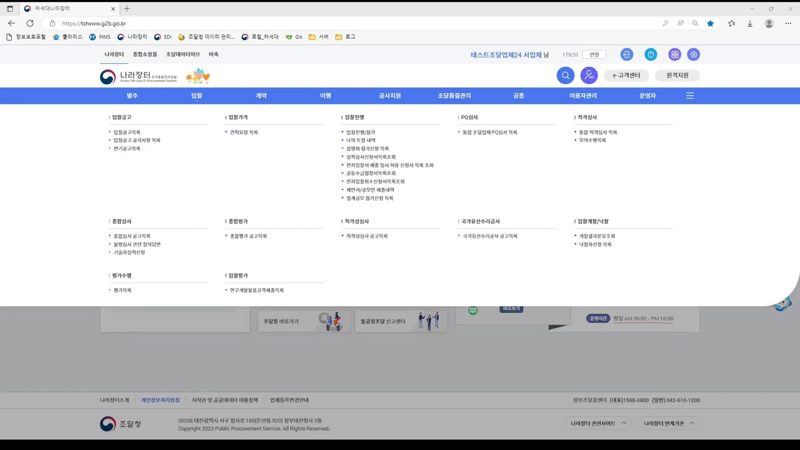Open the e-고객센터 button
This screenshot has height=450, width=800.
pyautogui.click(x=627, y=76)
